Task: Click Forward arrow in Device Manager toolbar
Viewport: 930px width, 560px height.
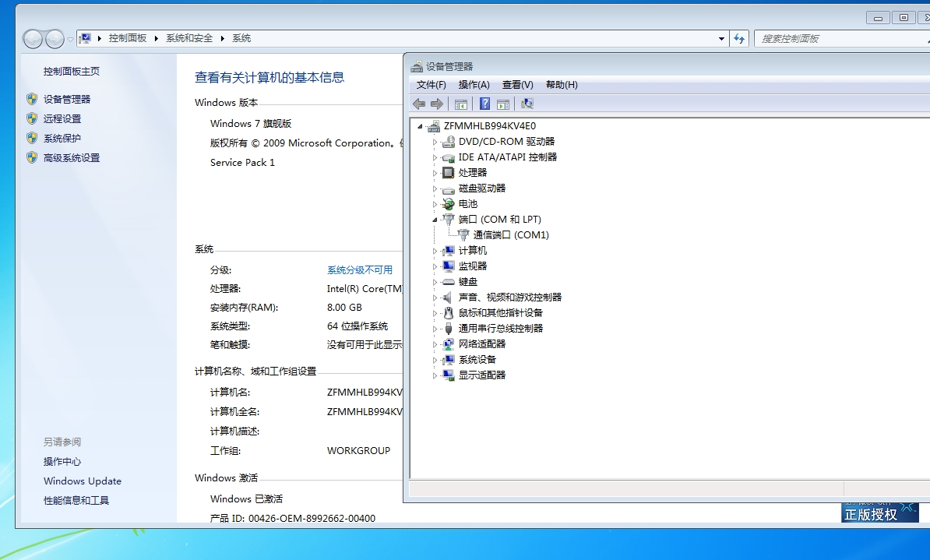Action: tap(437, 104)
